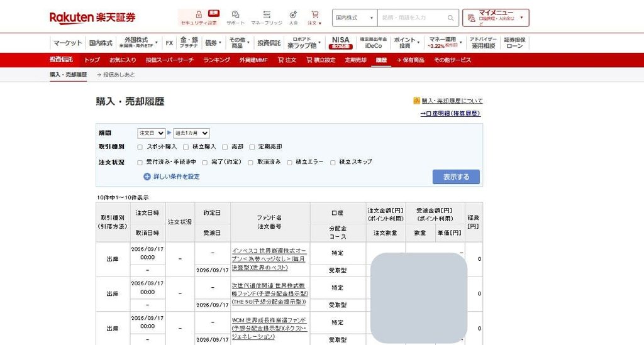Open the 口座明細(精算履歴) link
Image resolution: width=644 pixels, height=345 pixels.
tap(450, 113)
